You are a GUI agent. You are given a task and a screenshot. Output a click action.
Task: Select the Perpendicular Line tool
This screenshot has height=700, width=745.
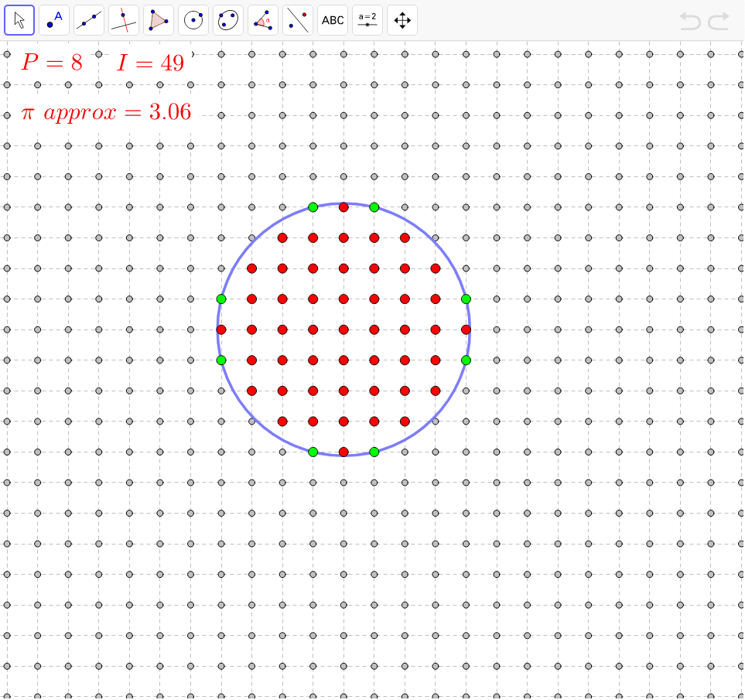coord(123,19)
